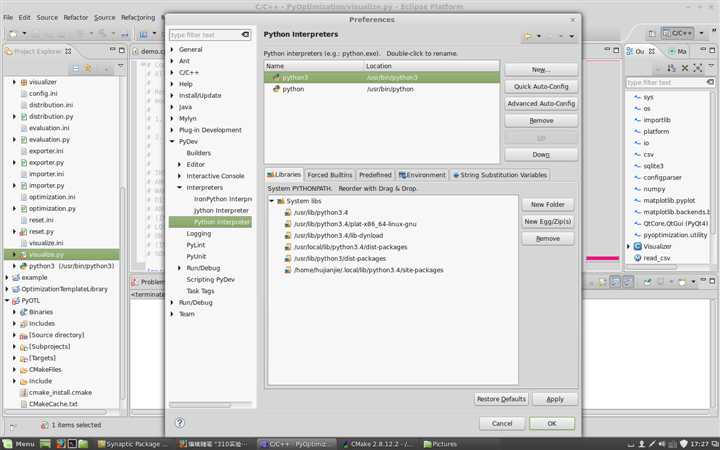
Task: Expand the PyOTL Binaries node
Action: click(14, 312)
